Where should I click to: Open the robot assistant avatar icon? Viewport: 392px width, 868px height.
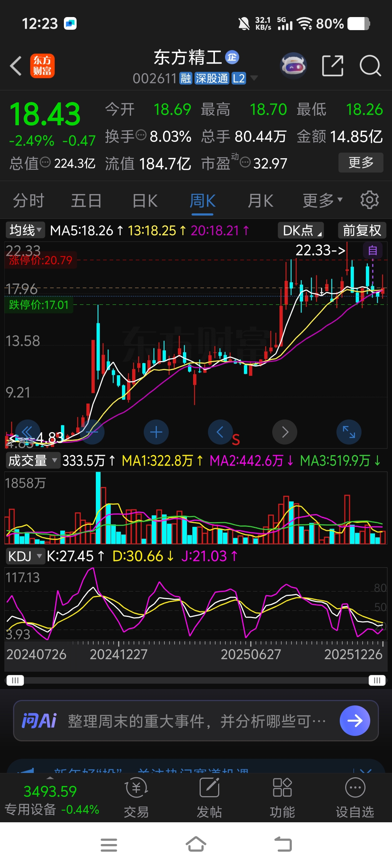pos(293,66)
